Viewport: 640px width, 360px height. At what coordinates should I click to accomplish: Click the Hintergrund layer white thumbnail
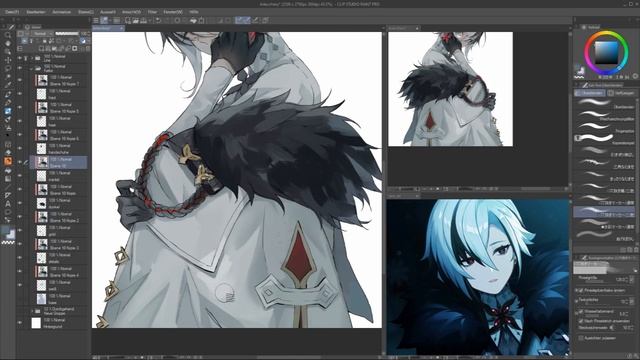tap(36, 323)
